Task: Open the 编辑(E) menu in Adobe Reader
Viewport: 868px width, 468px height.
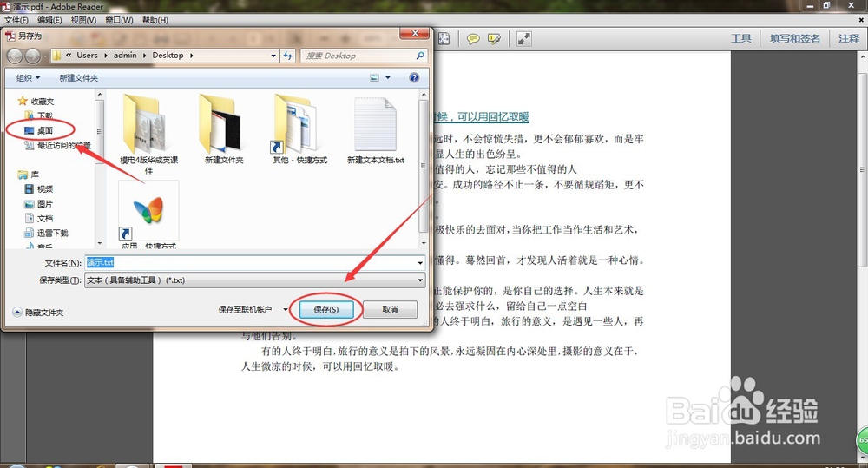Action: (x=49, y=20)
